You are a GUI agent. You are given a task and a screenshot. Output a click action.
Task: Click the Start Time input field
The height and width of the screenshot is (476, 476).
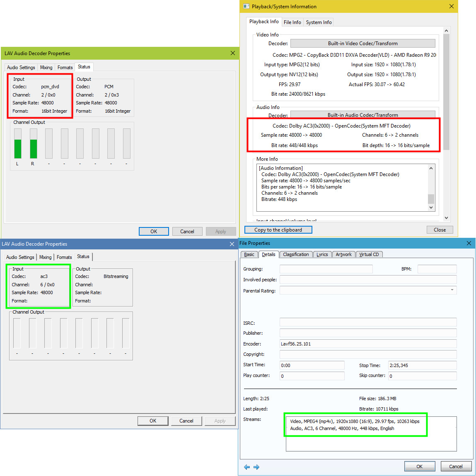point(312,365)
